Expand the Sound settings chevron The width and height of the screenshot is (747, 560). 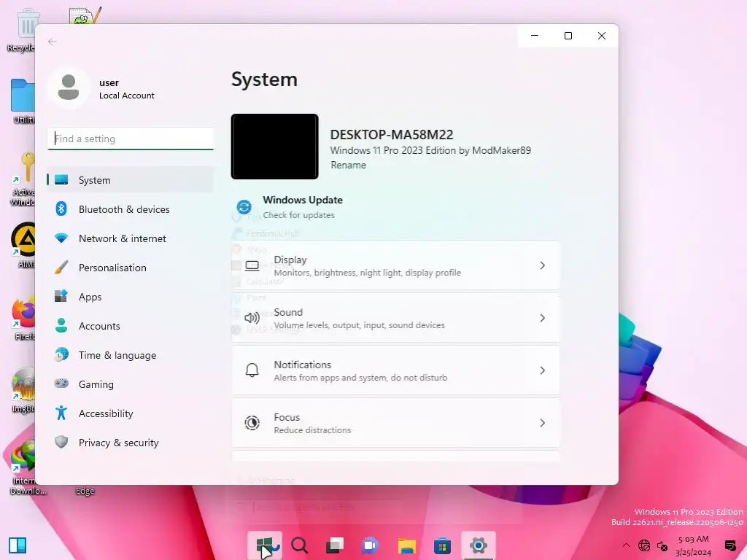point(542,318)
